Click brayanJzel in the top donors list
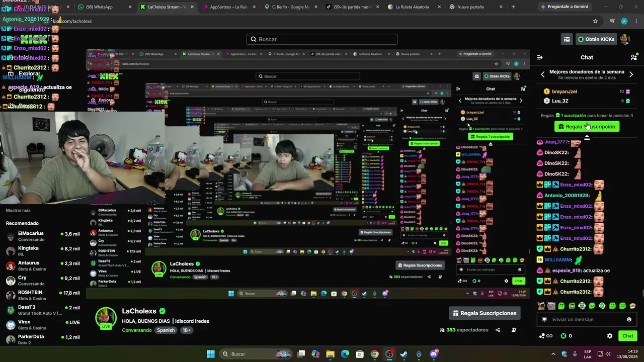This screenshot has width=644, height=362. click(565, 92)
